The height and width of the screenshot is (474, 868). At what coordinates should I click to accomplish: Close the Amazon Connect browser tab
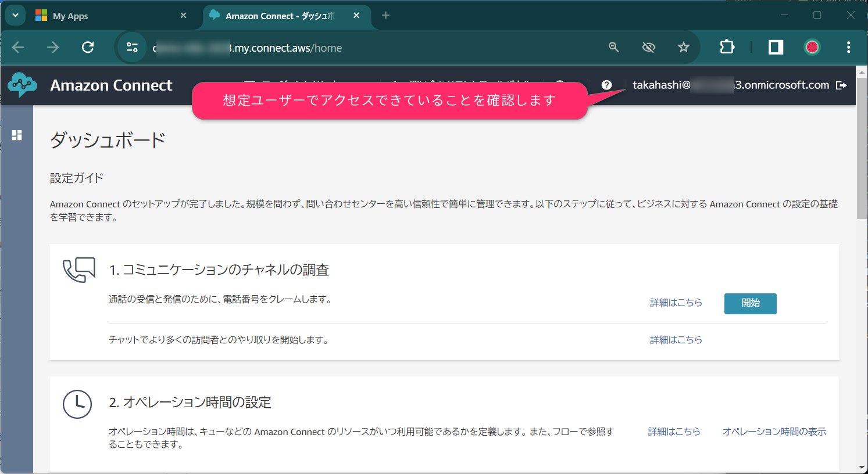[356, 16]
